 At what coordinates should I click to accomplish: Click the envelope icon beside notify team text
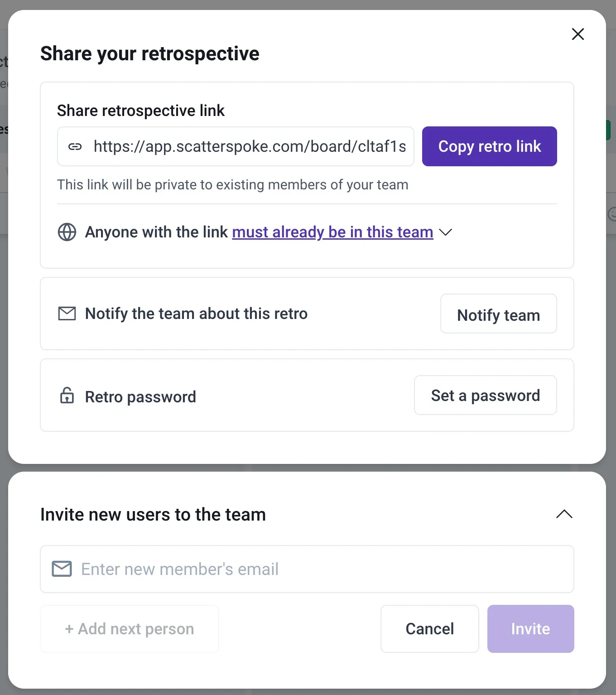pos(67,313)
